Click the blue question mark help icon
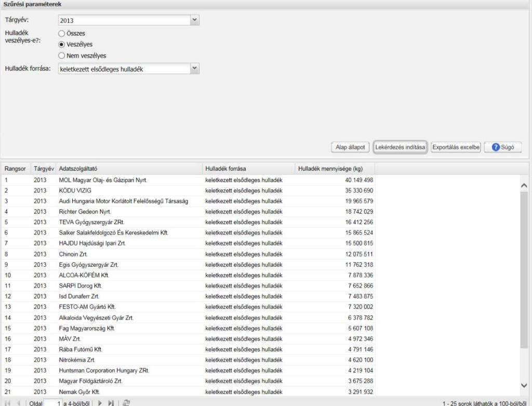This screenshot has width=532, height=406. [x=496, y=147]
